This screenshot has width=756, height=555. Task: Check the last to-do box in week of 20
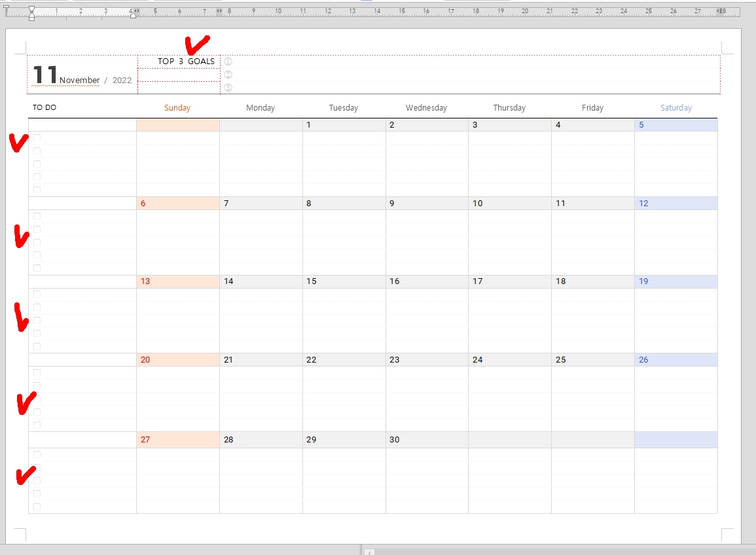37,425
